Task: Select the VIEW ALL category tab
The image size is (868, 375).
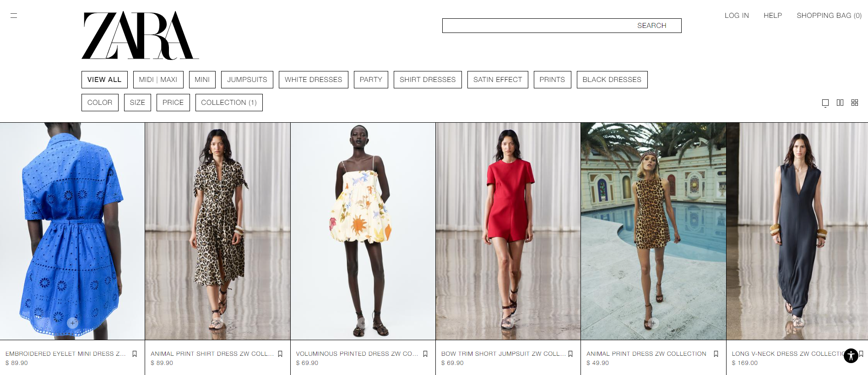Action: (104, 80)
